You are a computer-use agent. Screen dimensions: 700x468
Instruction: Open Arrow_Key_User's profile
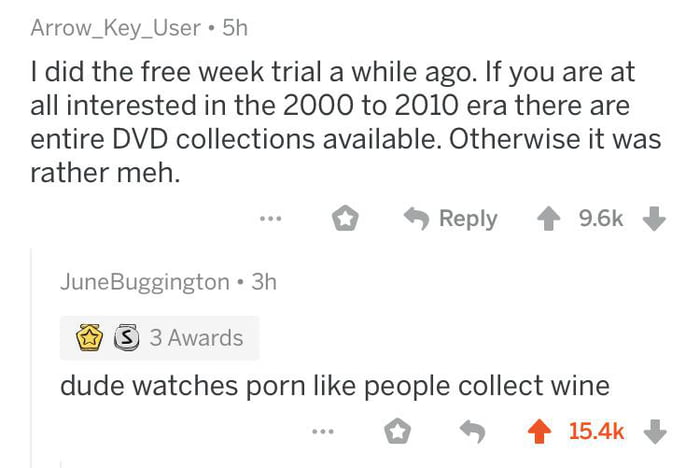116,28
